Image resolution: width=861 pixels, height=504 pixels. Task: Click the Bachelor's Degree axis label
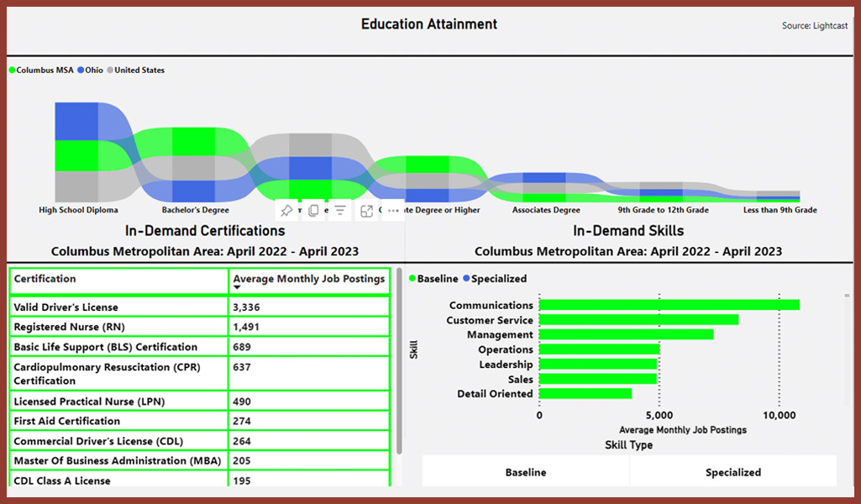pyautogui.click(x=196, y=210)
